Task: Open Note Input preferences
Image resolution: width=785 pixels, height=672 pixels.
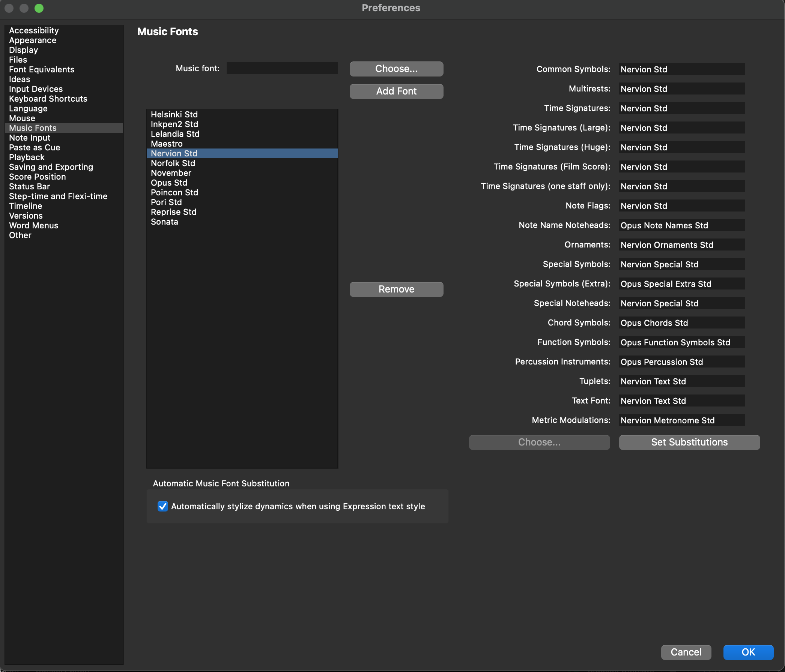Action: 64,138
